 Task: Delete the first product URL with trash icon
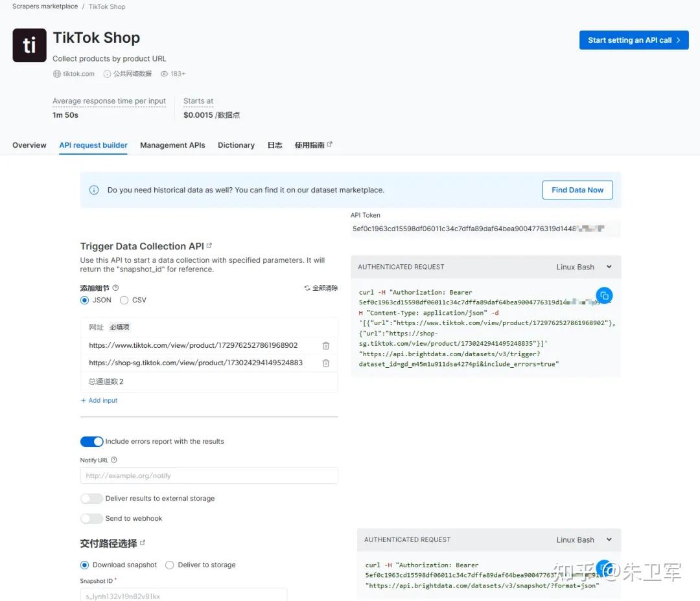click(x=326, y=345)
